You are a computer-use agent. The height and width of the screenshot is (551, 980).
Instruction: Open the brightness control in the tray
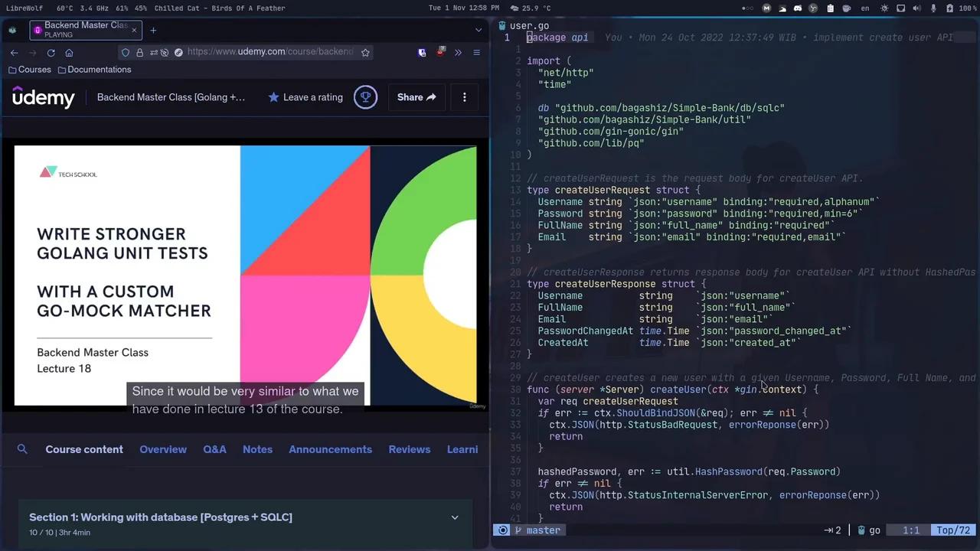[884, 8]
